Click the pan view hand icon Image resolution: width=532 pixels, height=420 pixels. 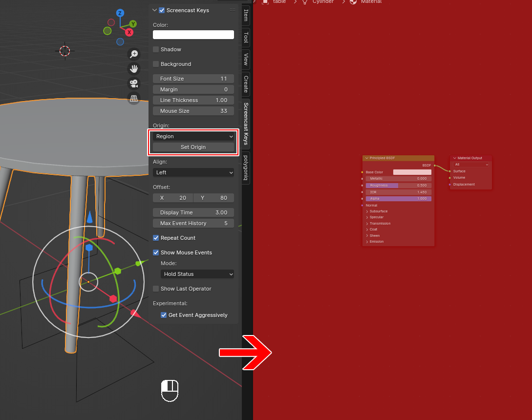[x=134, y=69]
